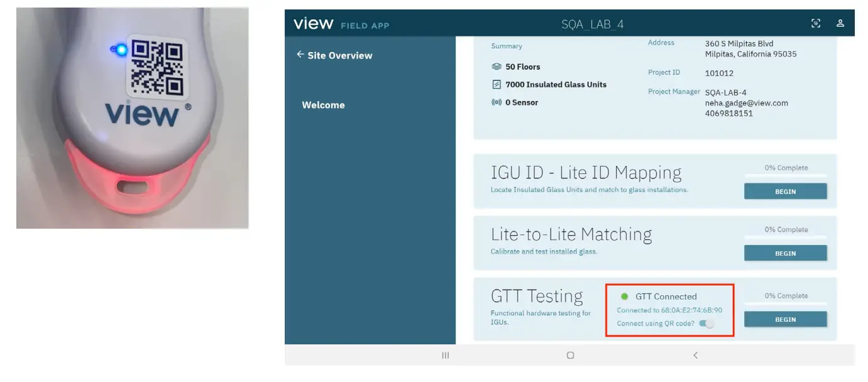Screen dimensions: 868x382
Task: Go to Site Overview
Action: click(339, 55)
